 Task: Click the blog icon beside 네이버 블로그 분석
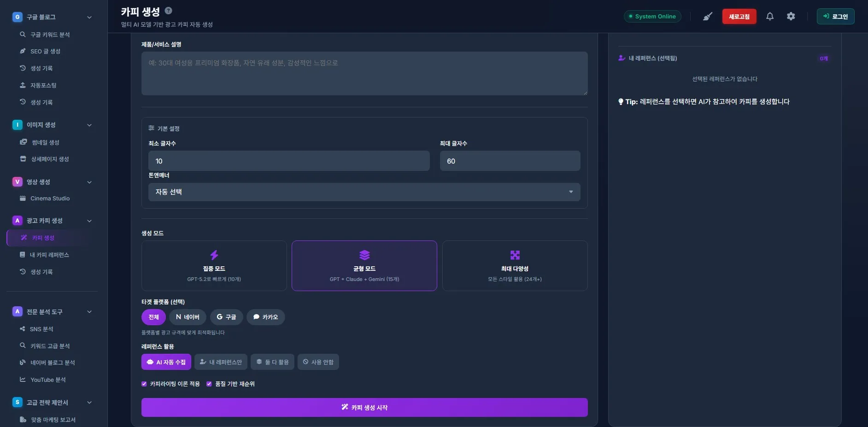pos(23,363)
